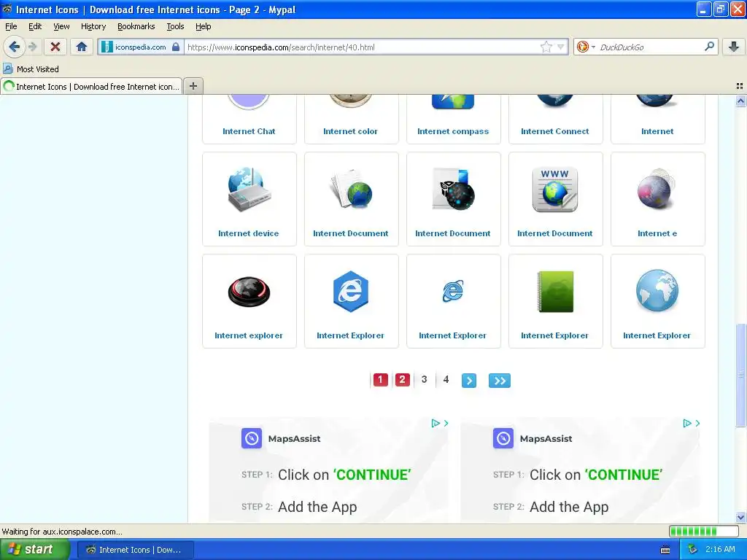The width and height of the screenshot is (747, 560).
Task: Stop page loading with the red X
Action: pos(55,47)
